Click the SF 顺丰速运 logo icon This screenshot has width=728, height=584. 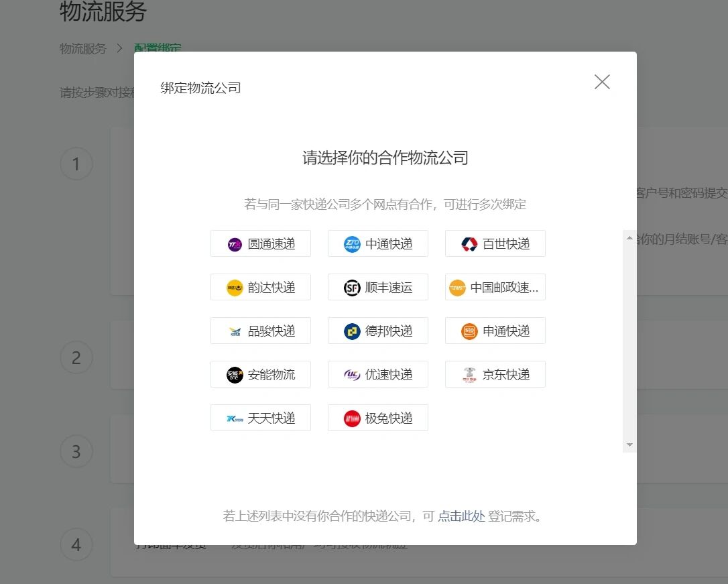pos(352,288)
